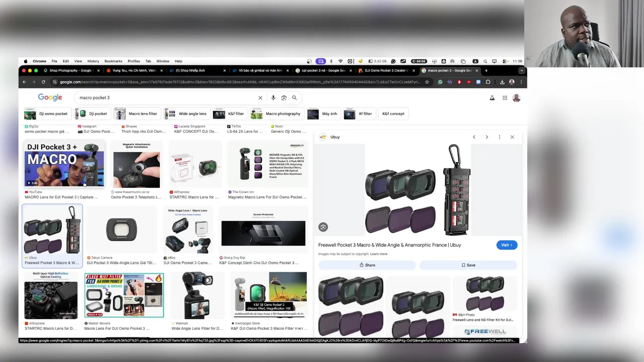Open the Learn more copyright link
Image resolution: width=644 pixels, height=362 pixels.
379,254
